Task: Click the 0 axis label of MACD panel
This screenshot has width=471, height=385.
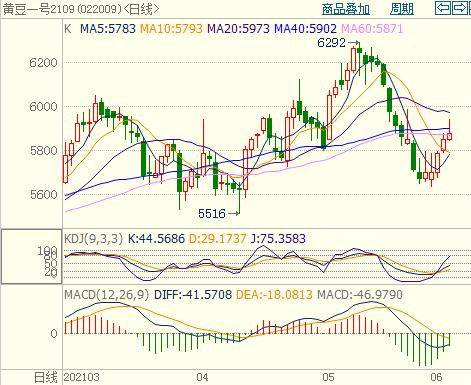Action: 54,334
